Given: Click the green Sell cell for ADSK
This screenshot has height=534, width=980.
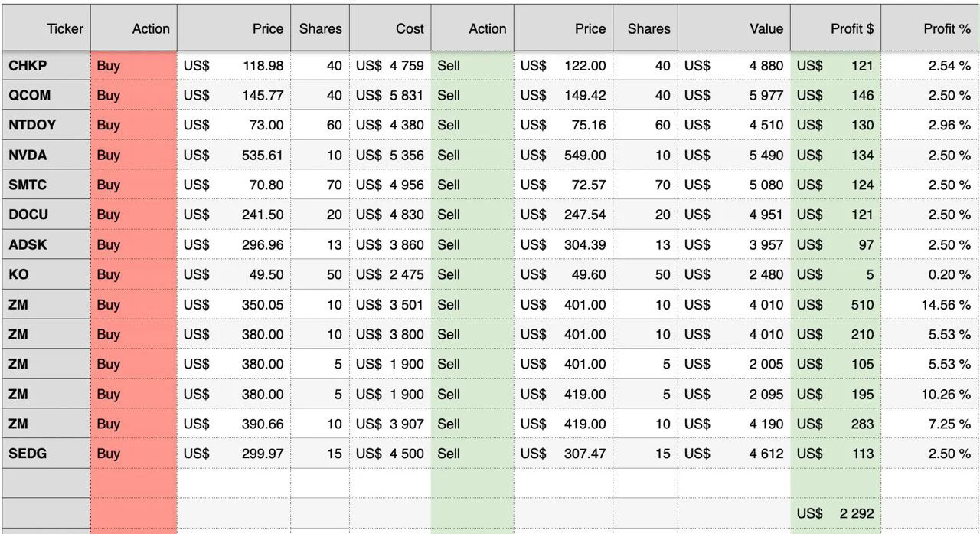Looking at the screenshot, I should (x=472, y=245).
